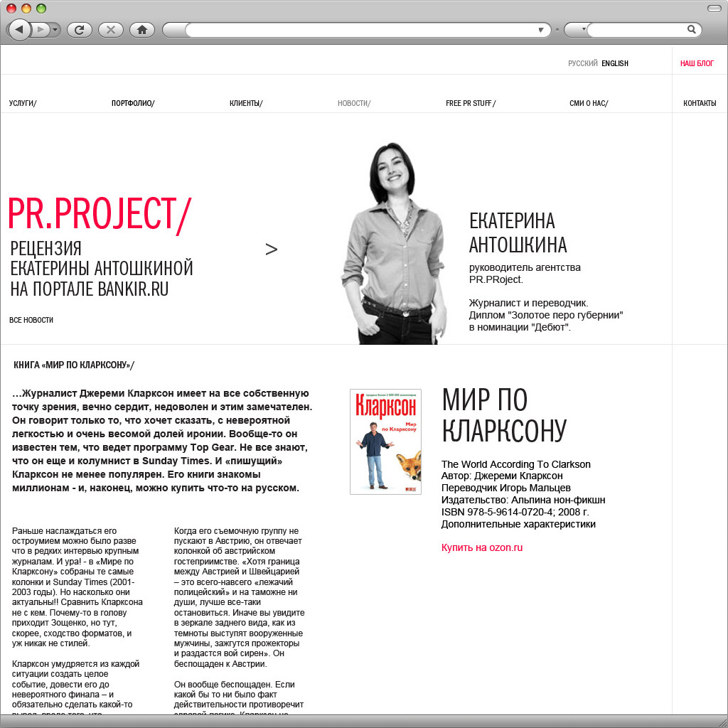Click the ISBN 978-5-9614-0720-4 line
The image size is (728, 728).
point(515,512)
